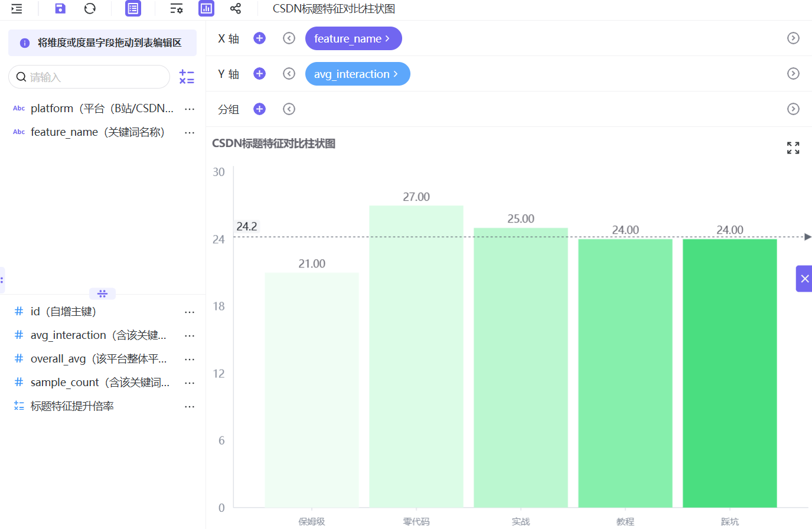Close the side panel purple X
Screen dimensions: 812x529
click(804, 279)
